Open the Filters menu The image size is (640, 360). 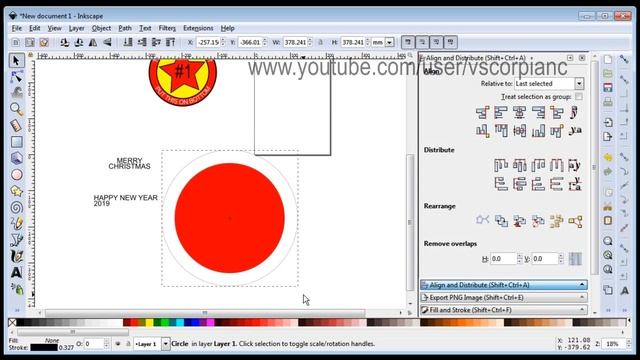click(167, 28)
